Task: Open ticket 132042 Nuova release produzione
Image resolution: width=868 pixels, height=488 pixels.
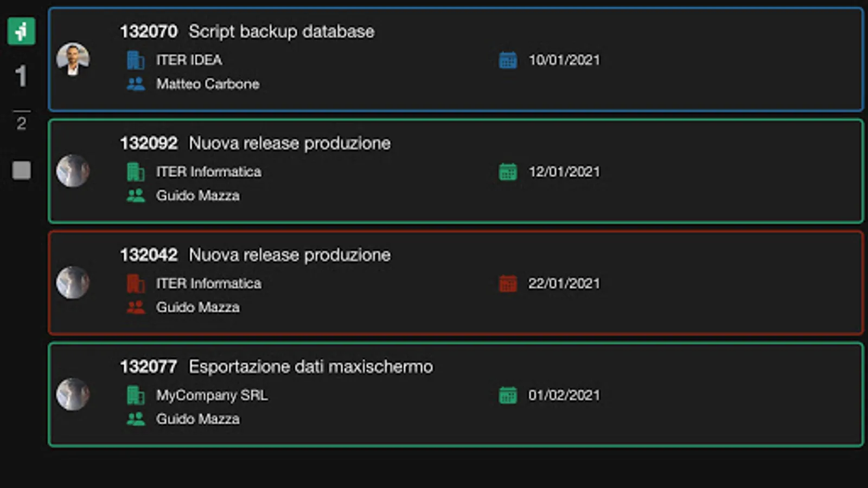Action: [x=289, y=255]
